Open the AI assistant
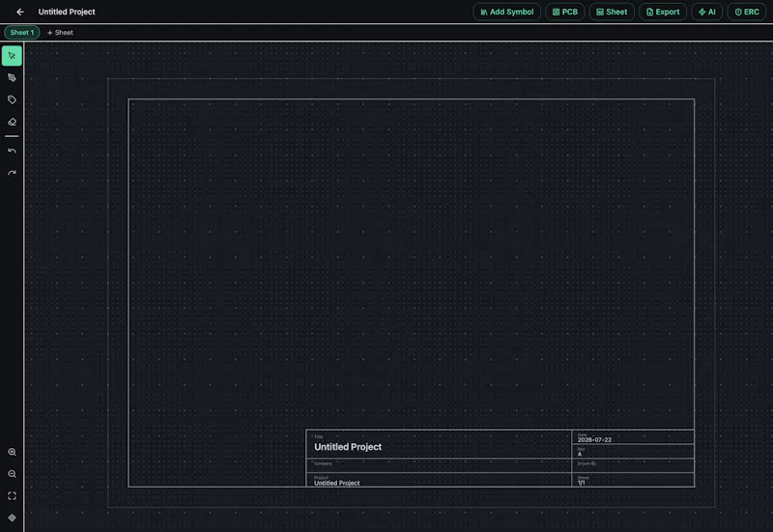The width and height of the screenshot is (773, 532). 707,12
